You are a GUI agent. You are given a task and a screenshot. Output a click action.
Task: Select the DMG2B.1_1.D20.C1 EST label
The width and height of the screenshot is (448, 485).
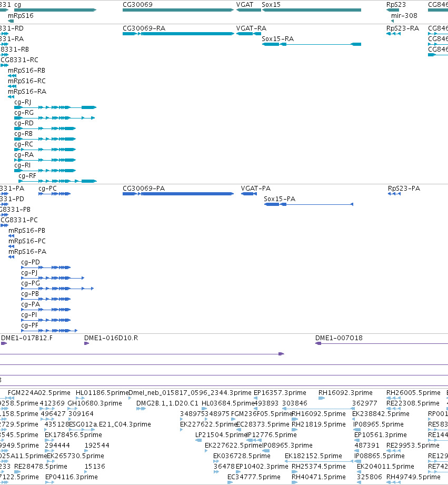pyautogui.click(x=167, y=403)
